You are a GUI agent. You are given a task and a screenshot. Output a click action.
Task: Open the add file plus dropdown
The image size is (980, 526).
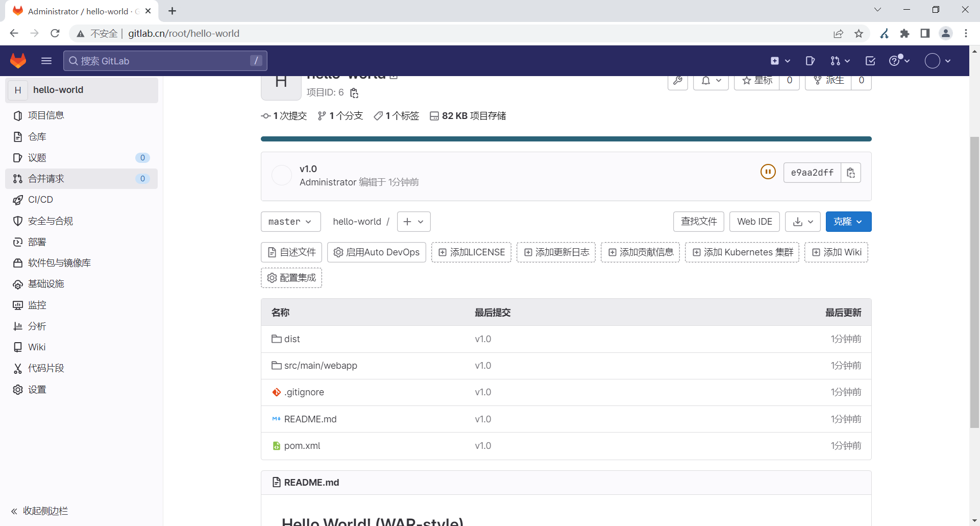click(x=414, y=222)
